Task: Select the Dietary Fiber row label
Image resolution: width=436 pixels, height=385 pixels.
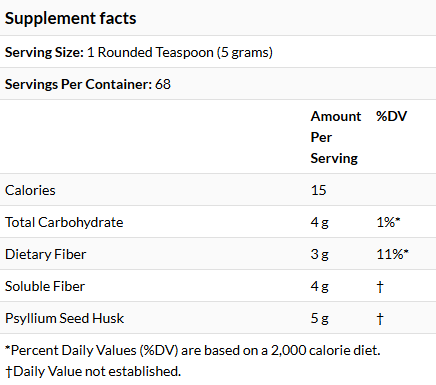Action: [x=45, y=254]
